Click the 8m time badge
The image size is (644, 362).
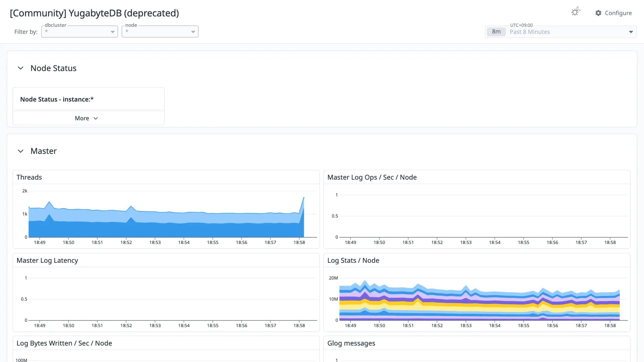click(x=496, y=32)
